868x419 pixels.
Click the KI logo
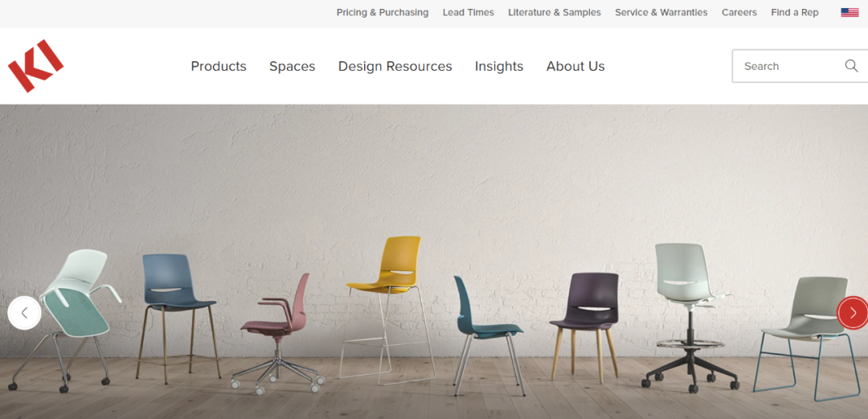[x=35, y=66]
